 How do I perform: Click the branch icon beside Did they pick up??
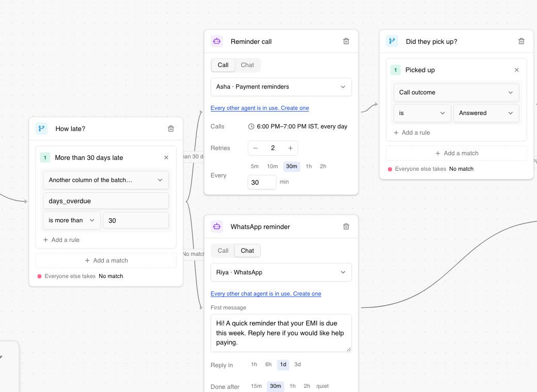click(392, 41)
